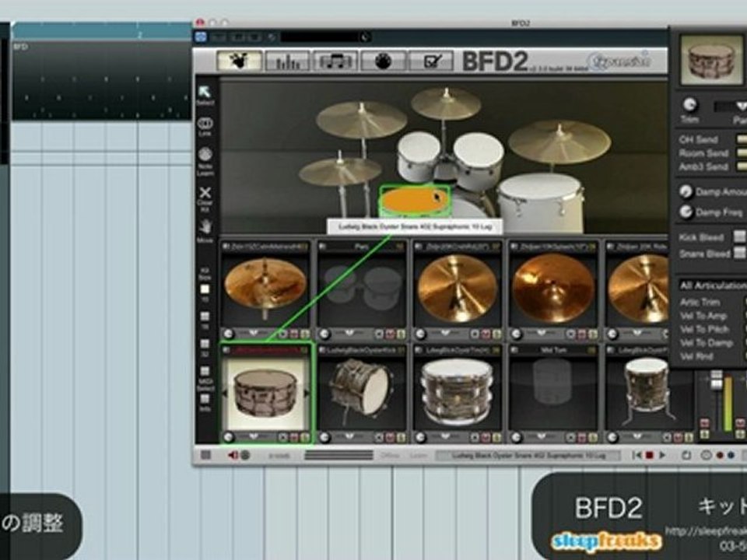The width and height of the screenshot is (747, 560).
Task: Mute the Mid Tom empty slot
Action: coord(582,437)
